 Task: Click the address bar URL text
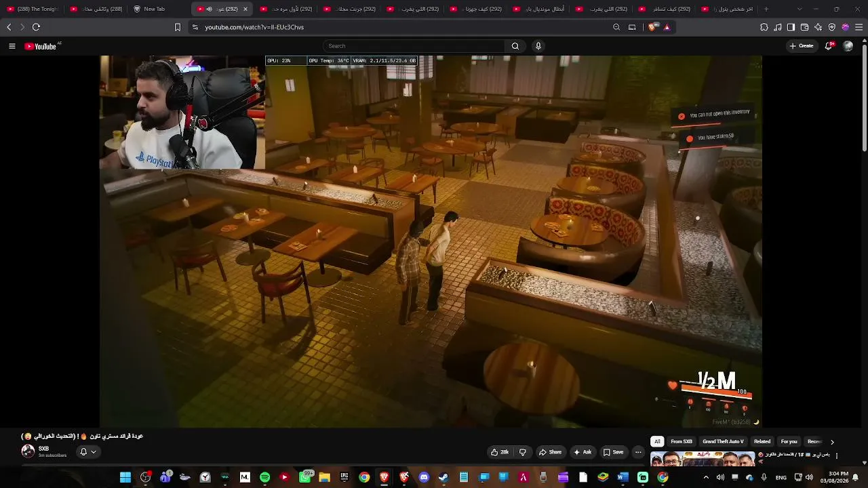tap(254, 27)
